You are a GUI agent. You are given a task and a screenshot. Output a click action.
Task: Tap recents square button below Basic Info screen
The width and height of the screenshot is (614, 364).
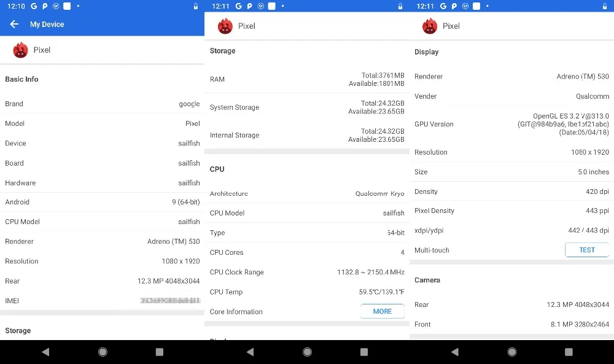pos(160,352)
